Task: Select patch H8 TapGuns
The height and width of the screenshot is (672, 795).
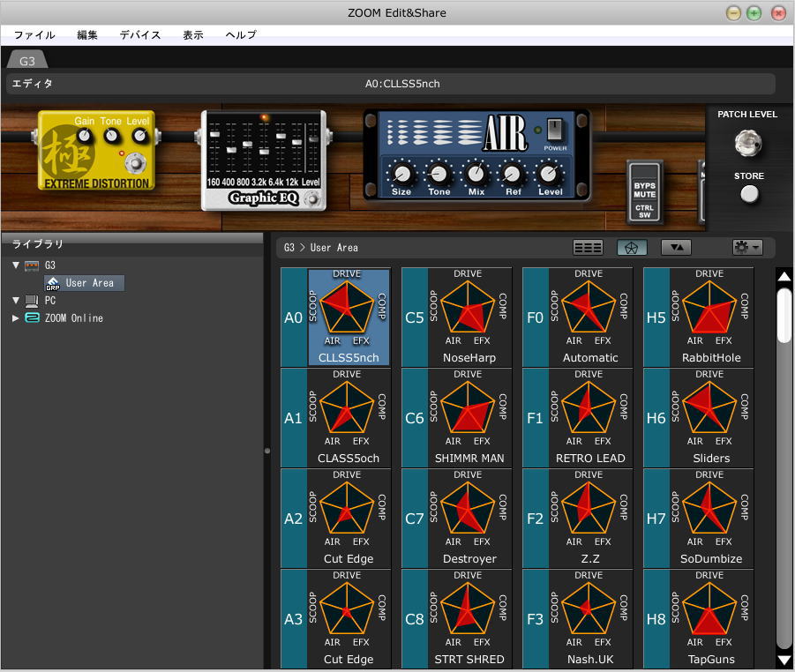Action: point(698,619)
